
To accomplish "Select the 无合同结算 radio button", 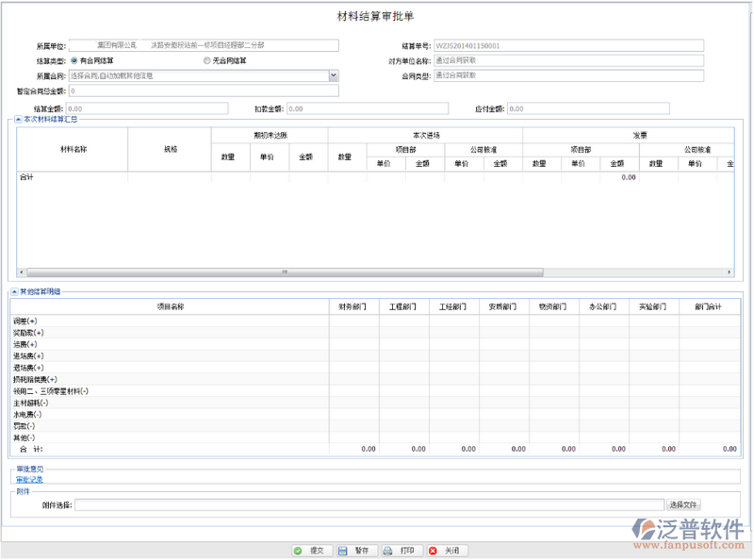I will click(206, 60).
